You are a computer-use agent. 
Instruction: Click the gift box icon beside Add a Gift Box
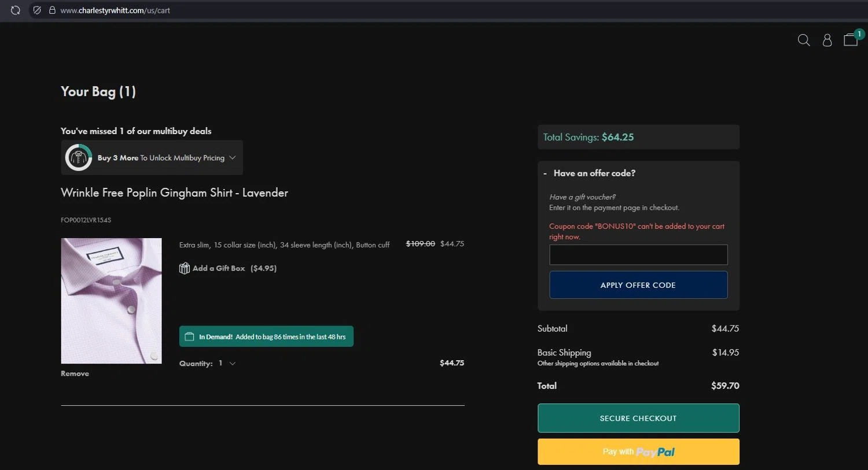pyautogui.click(x=185, y=268)
